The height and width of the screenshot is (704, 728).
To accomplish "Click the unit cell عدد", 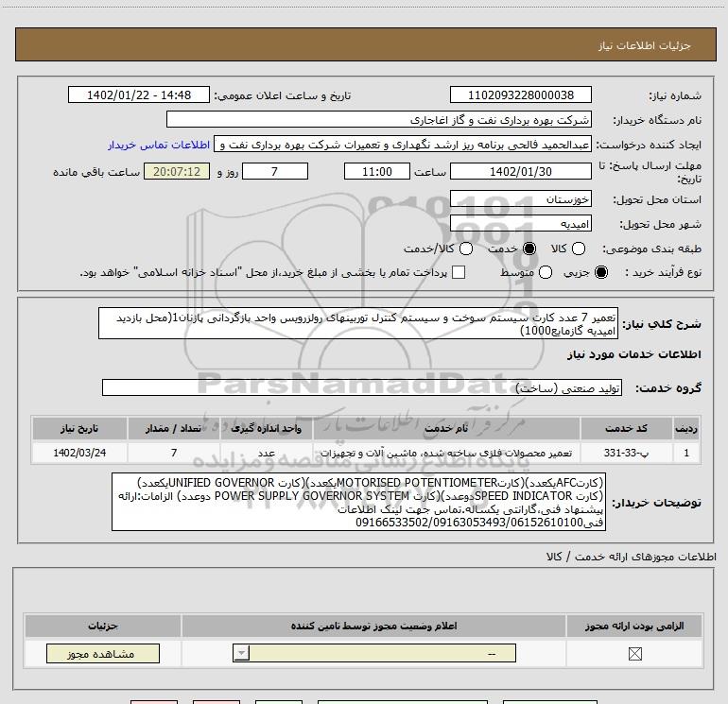I will coord(266,453).
